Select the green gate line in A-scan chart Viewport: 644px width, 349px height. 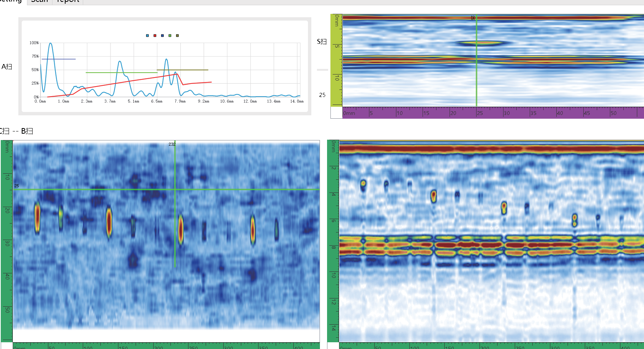pyautogui.click(x=121, y=73)
